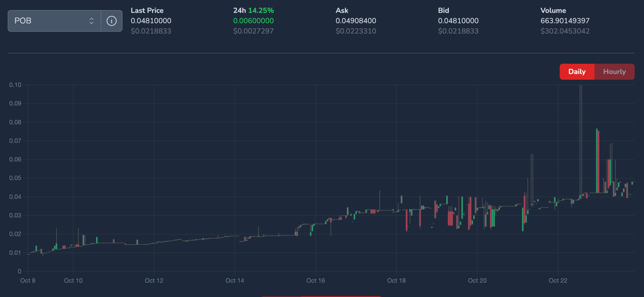The image size is (644, 297).
Task: Click the 0.02 y-axis label
Action: tap(15, 234)
